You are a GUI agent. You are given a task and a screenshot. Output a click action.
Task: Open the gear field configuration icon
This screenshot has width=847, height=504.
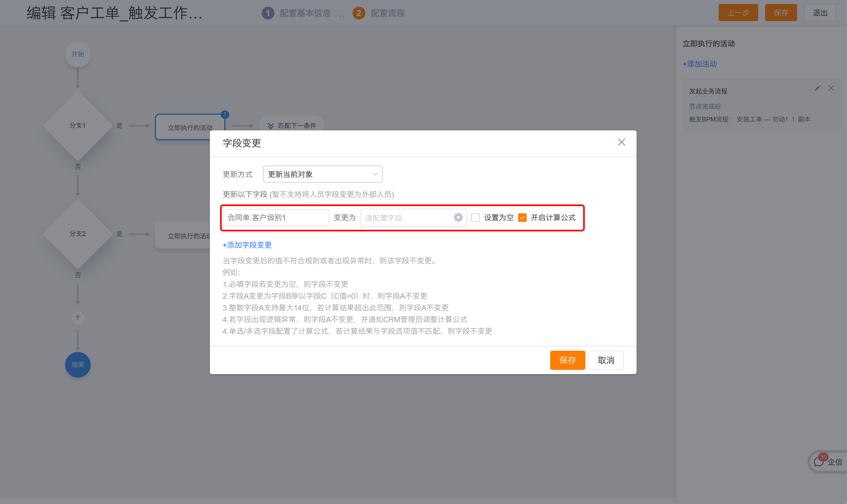coord(458,217)
